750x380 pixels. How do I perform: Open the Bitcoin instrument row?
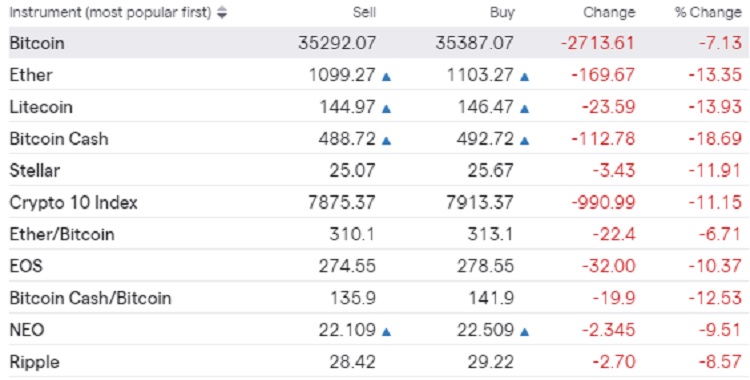coord(375,43)
